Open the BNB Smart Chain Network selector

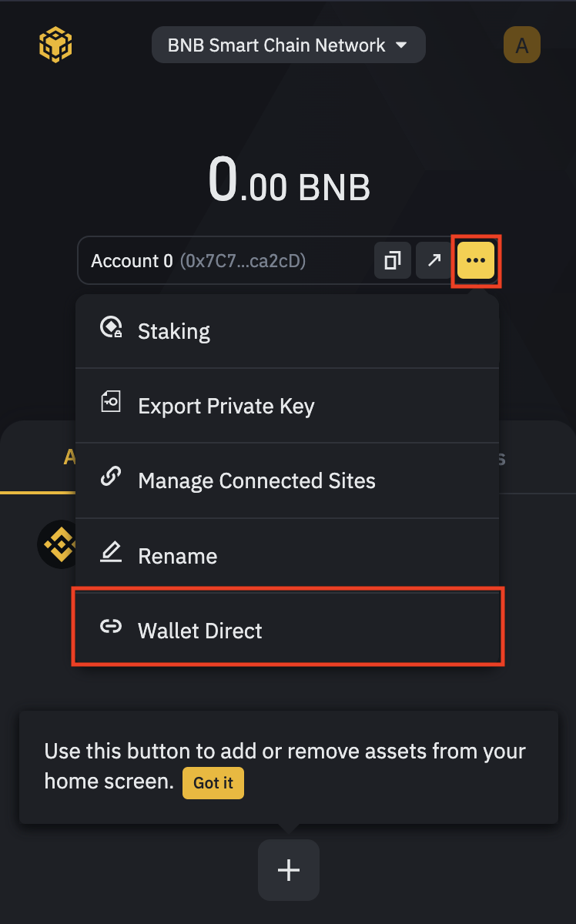[288, 45]
